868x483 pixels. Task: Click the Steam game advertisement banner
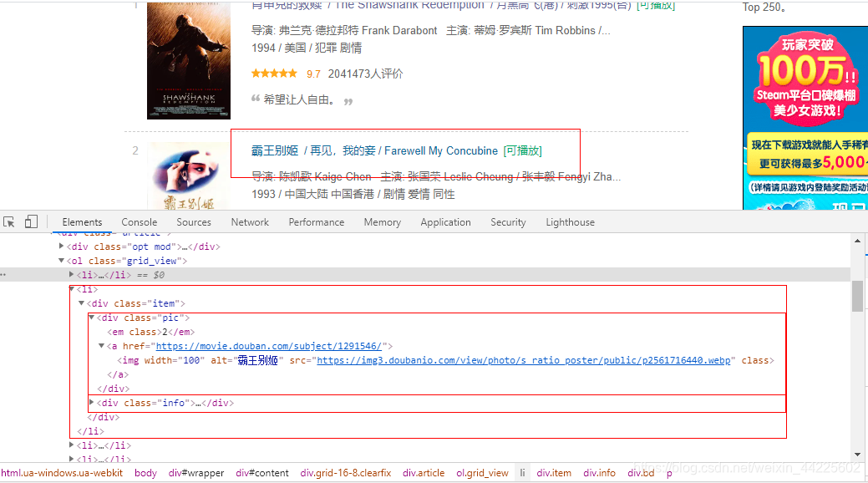(805, 118)
